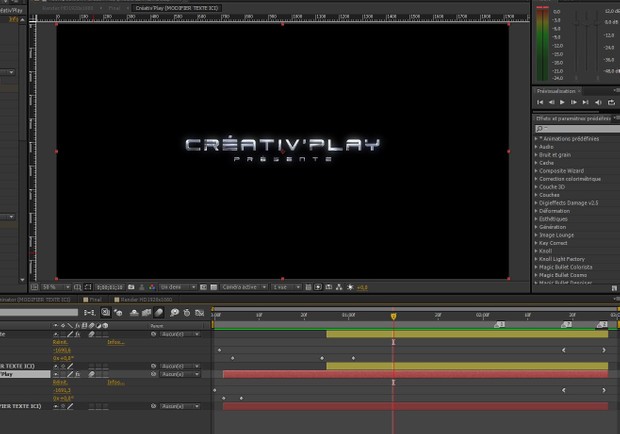620x434 pixels.
Task: Expand the Bruit et grain effects category
Action: point(536,155)
